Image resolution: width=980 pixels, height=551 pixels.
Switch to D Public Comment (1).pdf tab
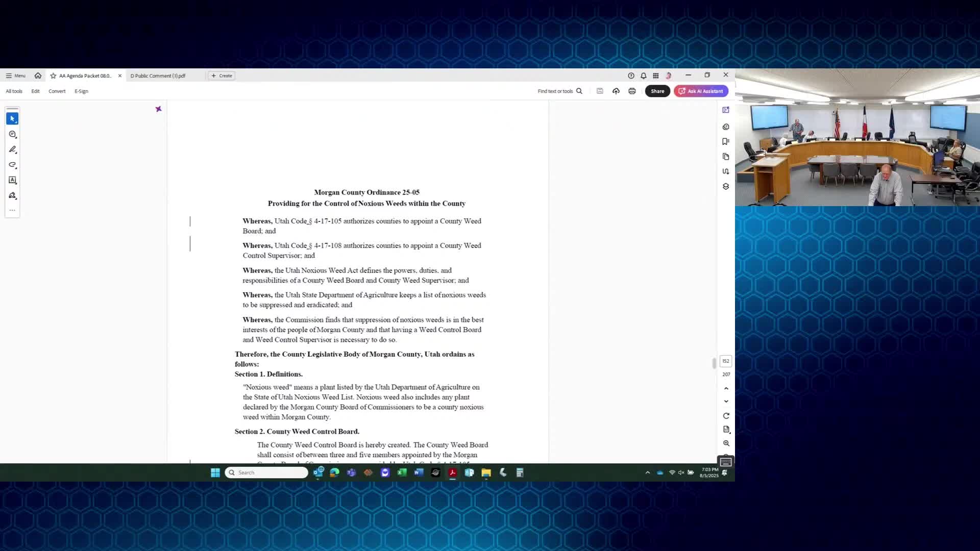(x=158, y=76)
